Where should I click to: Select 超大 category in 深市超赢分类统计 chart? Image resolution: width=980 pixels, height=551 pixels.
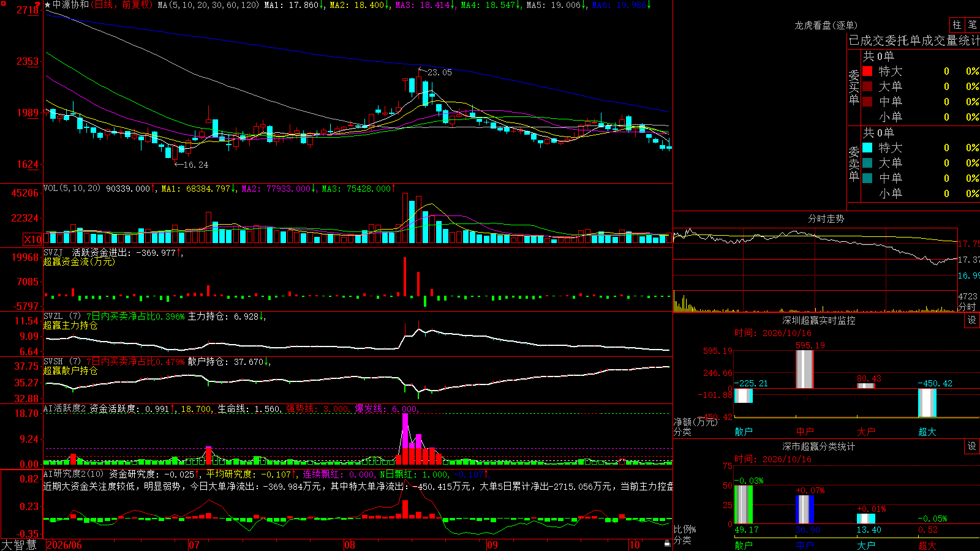pos(927,545)
